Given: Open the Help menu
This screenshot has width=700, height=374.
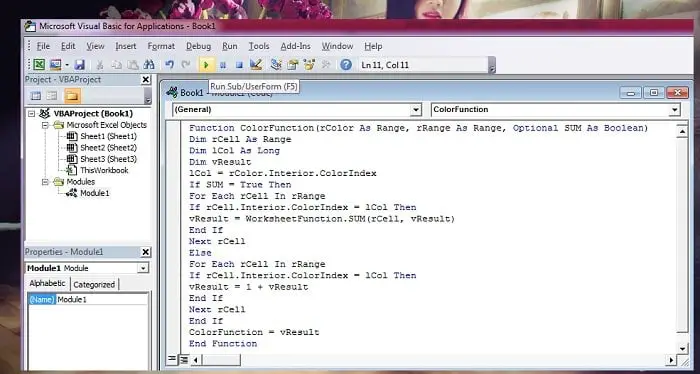Looking at the screenshot, I should pyautogui.click(x=373, y=46).
